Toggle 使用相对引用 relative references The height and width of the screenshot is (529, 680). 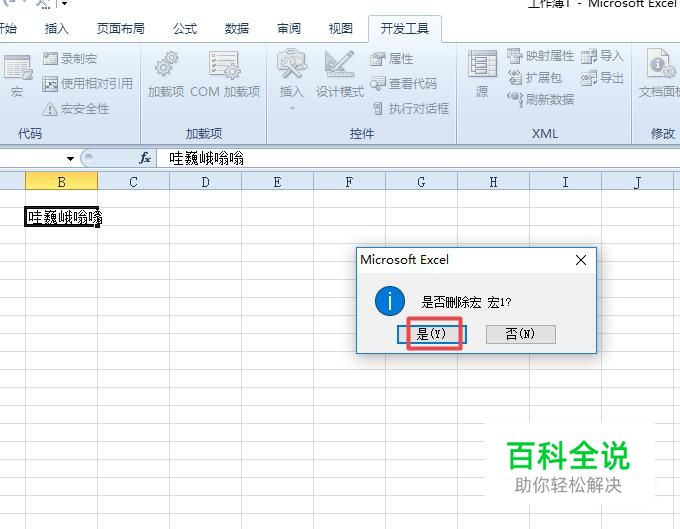(88, 83)
